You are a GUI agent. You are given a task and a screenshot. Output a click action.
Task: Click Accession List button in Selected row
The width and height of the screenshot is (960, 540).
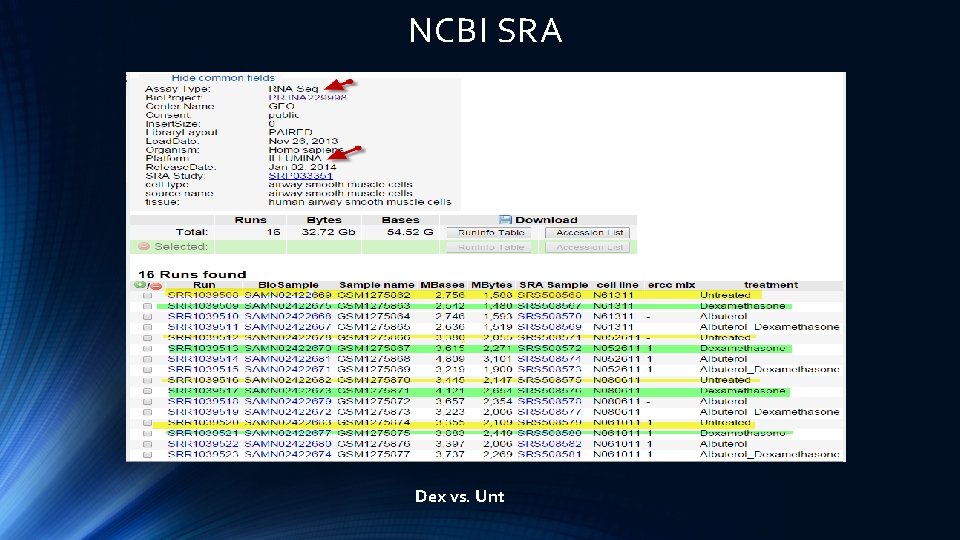point(589,247)
